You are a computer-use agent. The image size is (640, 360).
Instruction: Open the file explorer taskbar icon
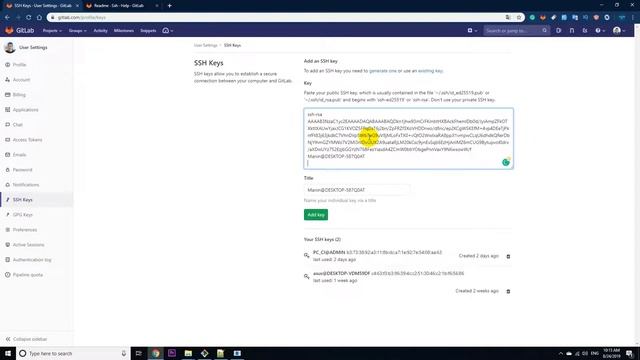coord(188,353)
